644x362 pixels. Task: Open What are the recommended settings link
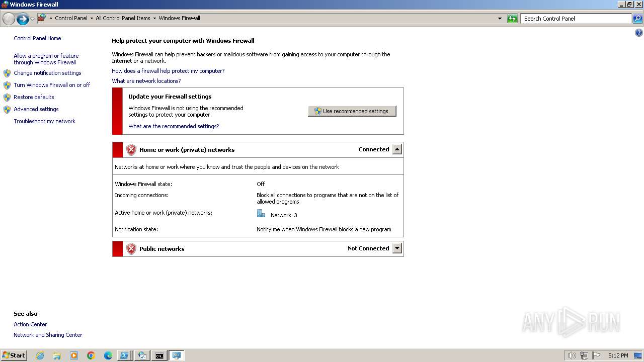[174, 126]
